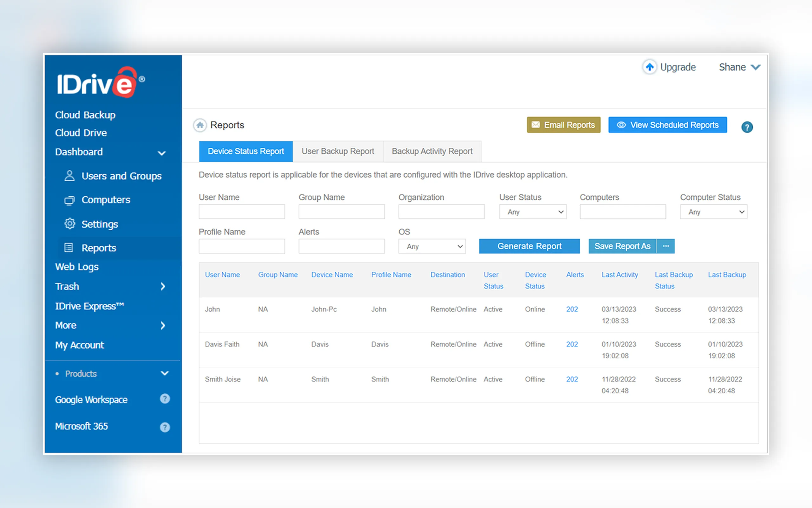Click the Reports home icon
The image size is (812, 508).
(x=200, y=125)
